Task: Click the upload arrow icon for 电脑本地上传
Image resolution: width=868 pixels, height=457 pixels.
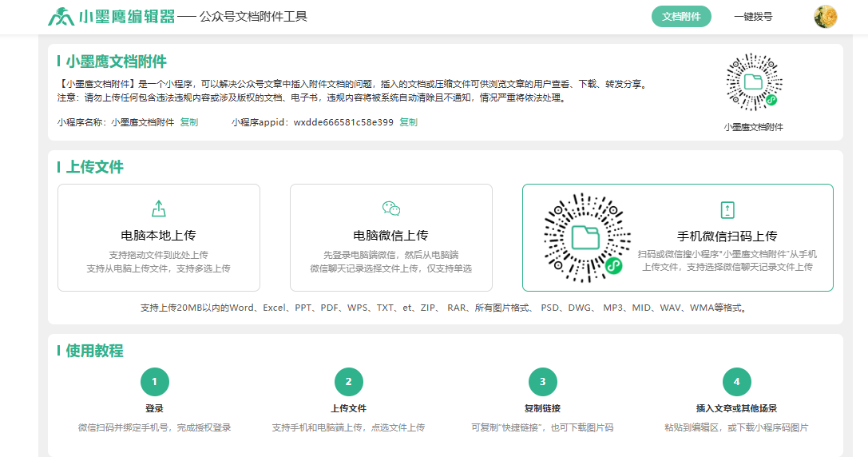Action: pyautogui.click(x=159, y=209)
